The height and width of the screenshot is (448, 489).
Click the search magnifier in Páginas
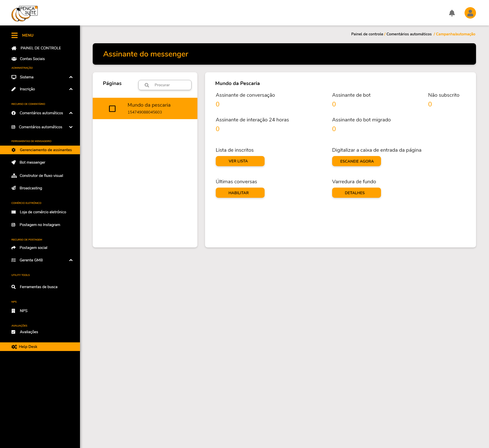(x=147, y=85)
